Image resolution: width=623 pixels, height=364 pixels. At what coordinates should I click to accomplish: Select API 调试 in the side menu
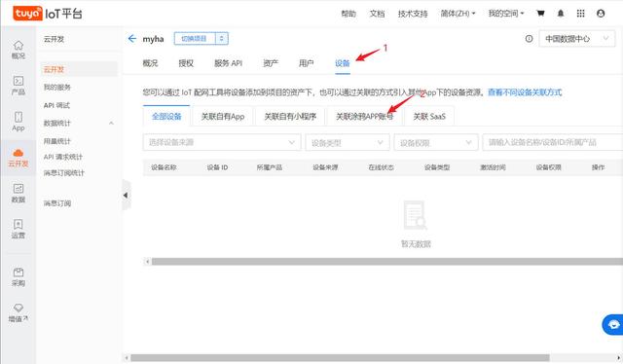click(56, 105)
